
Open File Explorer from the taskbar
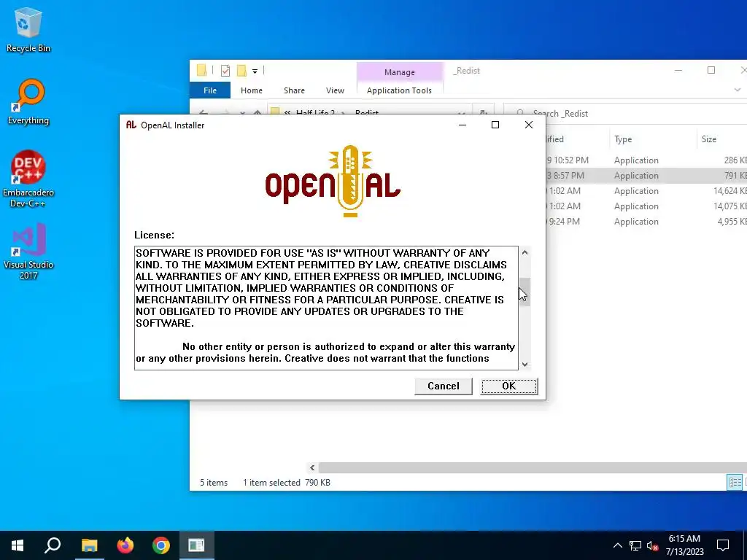point(89,545)
